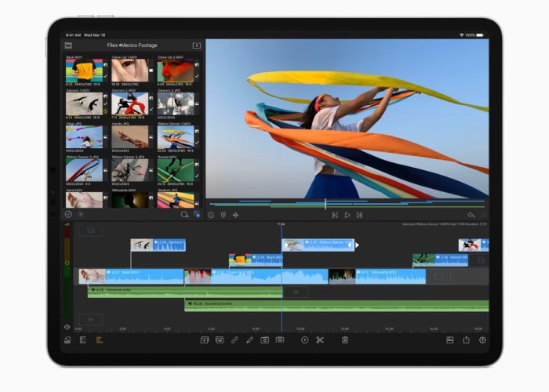This screenshot has height=392, width=549.
Task: Open the media library source icon
Action: coord(68,45)
